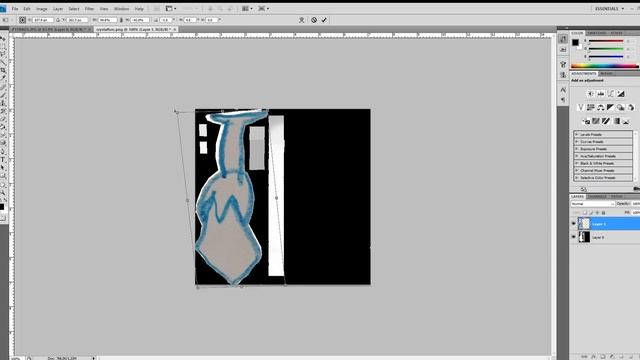Add a Gradient Map adjustment

tap(616, 121)
